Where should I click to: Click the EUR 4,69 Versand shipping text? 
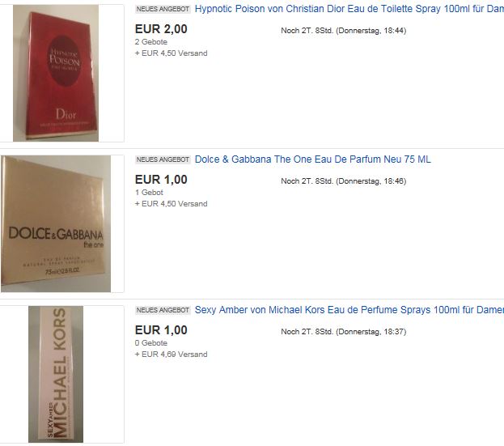(171, 354)
